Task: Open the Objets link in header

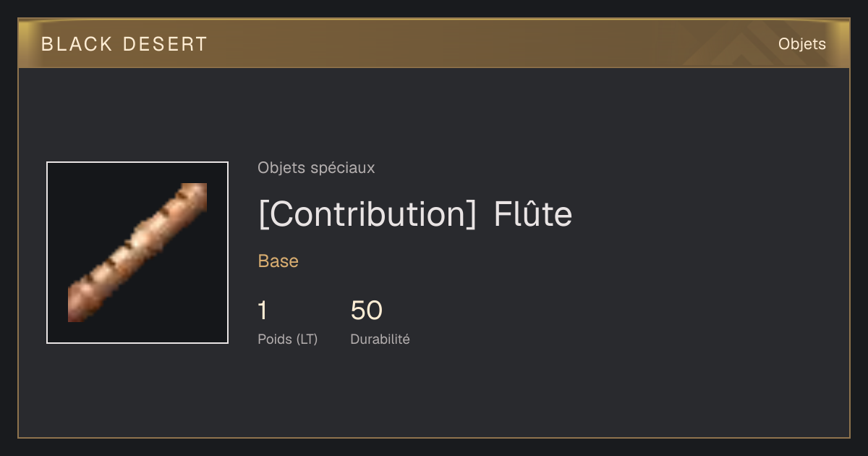Action: [x=801, y=44]
